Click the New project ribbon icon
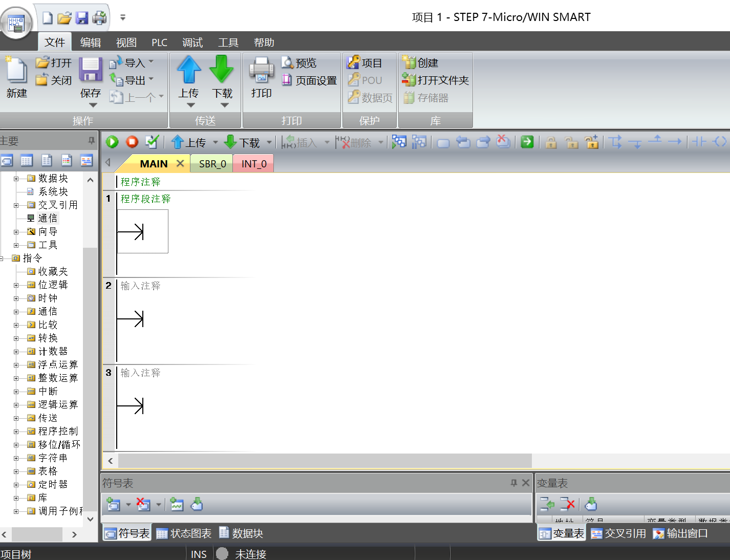730x560 pixels. click(x=16, y=70)
